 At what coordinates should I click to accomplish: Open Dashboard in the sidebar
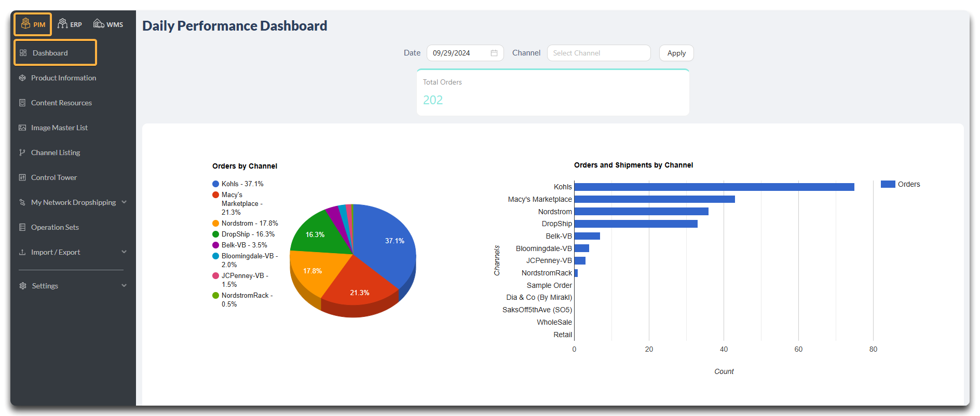(x=55, y=52)
